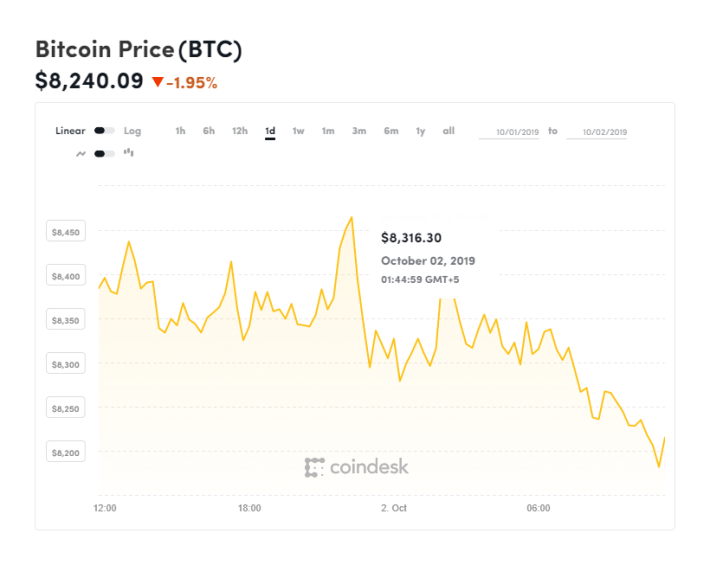Select the Linear scale label
Viewport: 710px width, 565px height.
tap(70, 131)
